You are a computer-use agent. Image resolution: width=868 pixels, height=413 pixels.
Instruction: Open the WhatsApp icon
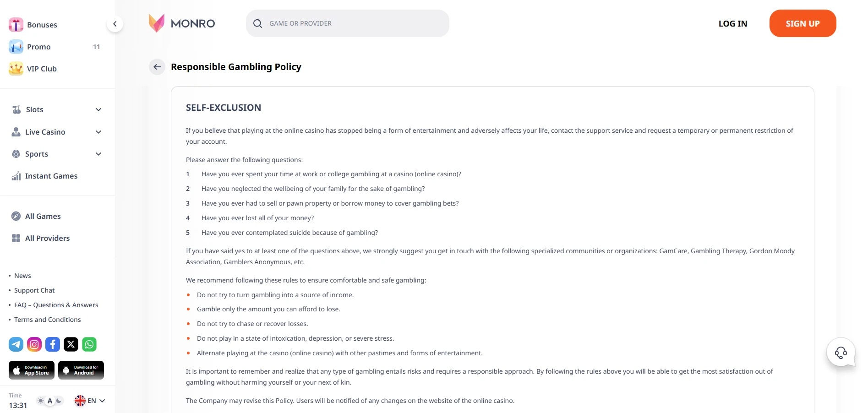[x=89, y=344]
